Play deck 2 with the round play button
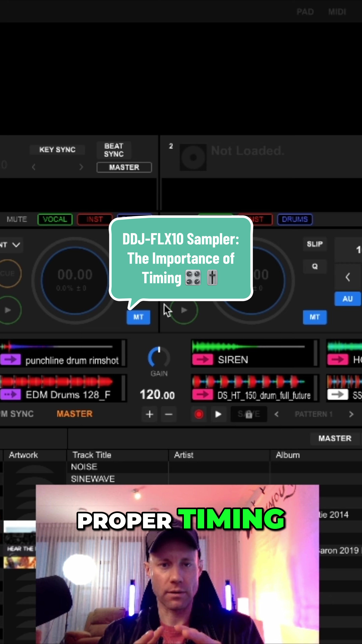Viewport: 362px width, 644px height. pos(184,310)
